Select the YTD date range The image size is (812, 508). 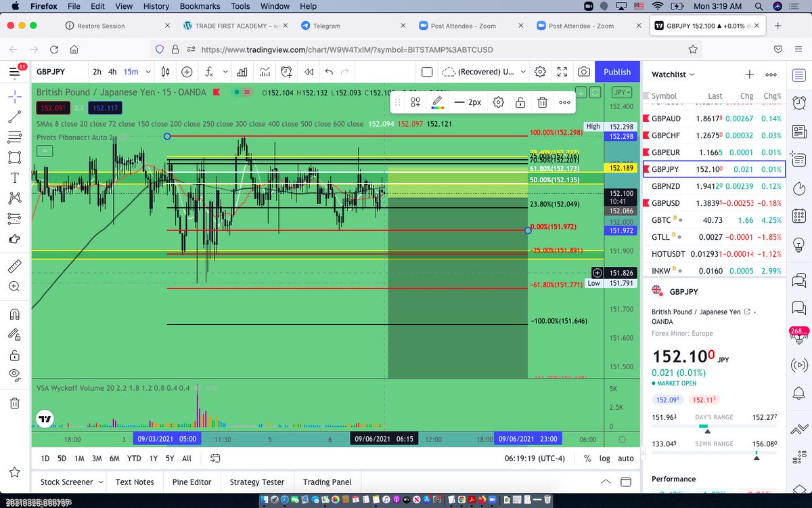pyautogui.click(x=134, y=459)
